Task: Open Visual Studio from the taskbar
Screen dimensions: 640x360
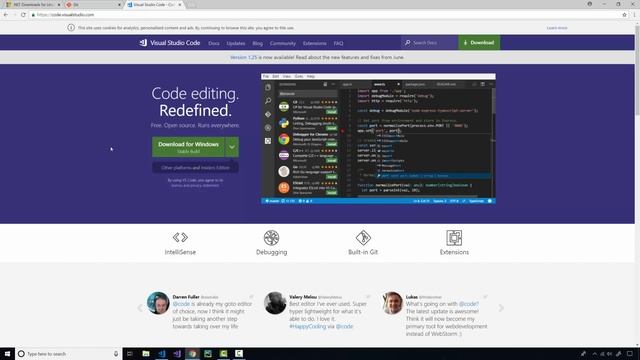Action: 177,354
